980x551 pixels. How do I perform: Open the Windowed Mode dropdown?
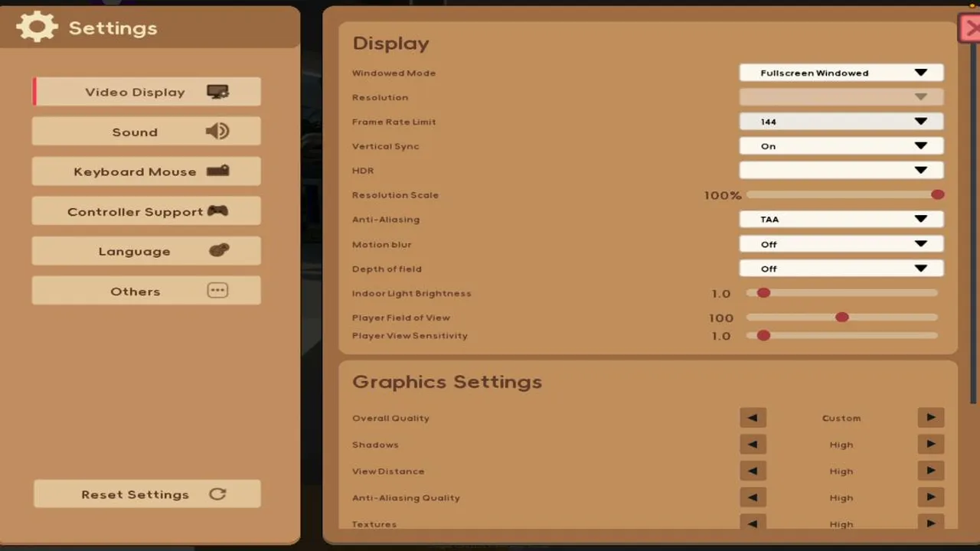click(841, 73)
